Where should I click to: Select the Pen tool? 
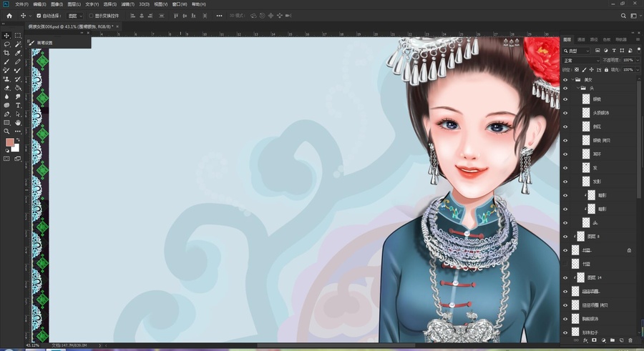[x=6, y=114]
